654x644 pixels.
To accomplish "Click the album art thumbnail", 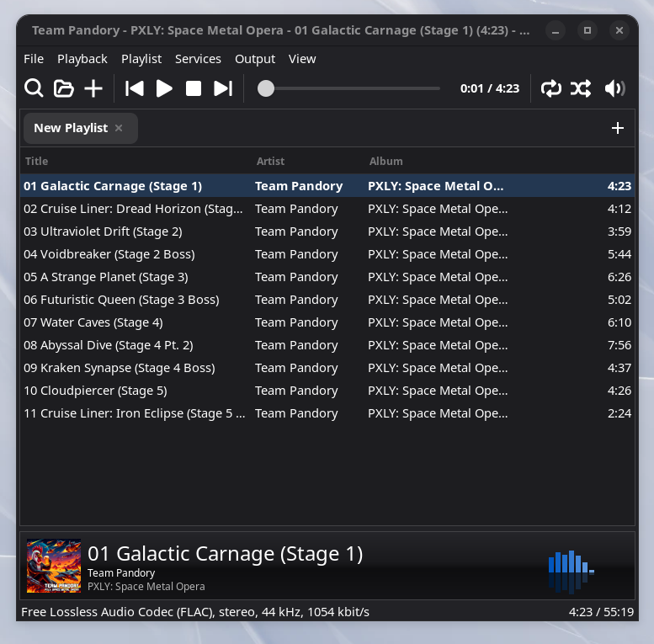I will coord(54,566).
